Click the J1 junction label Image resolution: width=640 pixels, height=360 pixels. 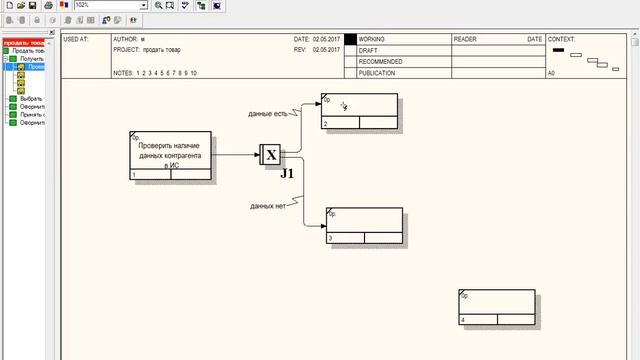(287, 173)
